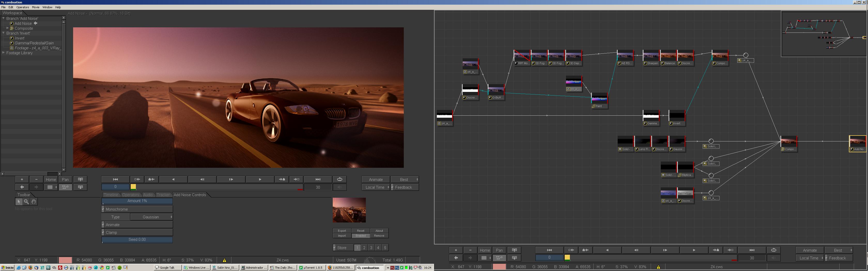Zoom in with plus button under image viewer

pos(22,179)
